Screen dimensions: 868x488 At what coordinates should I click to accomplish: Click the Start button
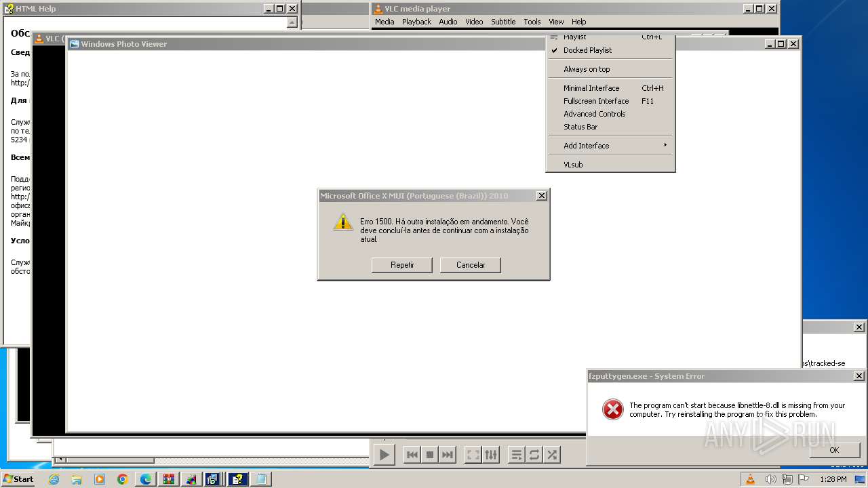click(x=18, y=479)
